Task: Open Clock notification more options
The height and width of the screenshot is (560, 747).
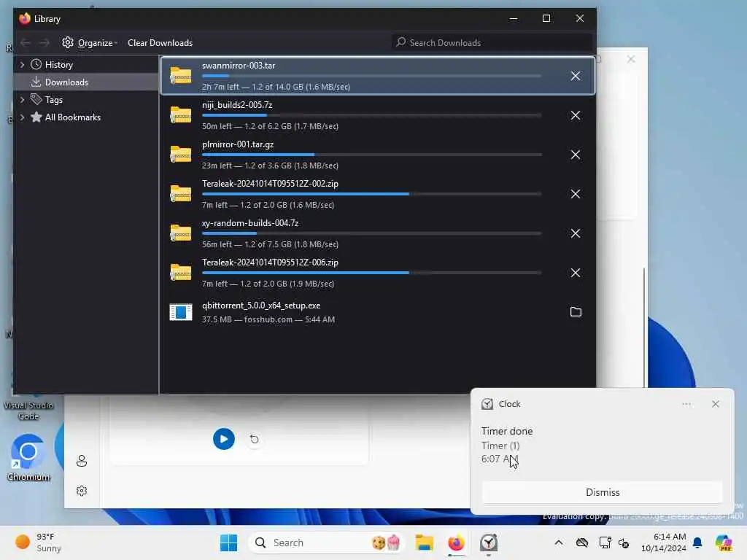Action: [x=686, y=404]
